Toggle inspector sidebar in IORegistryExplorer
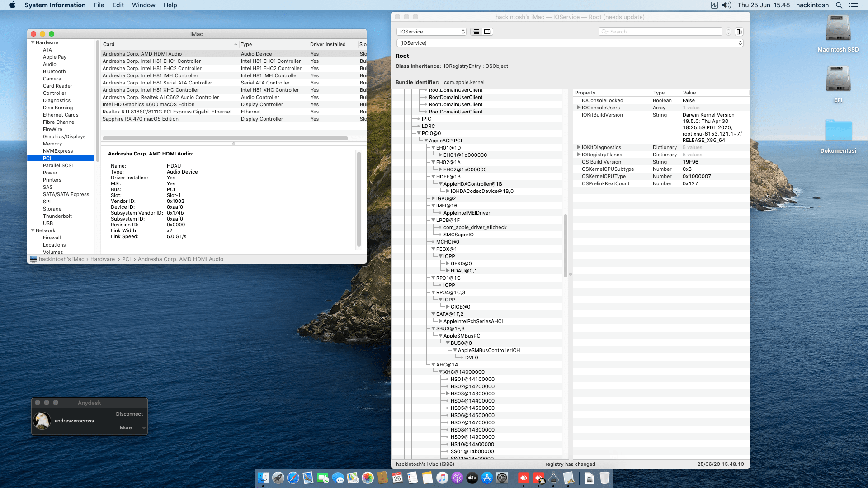 point(739,32)
